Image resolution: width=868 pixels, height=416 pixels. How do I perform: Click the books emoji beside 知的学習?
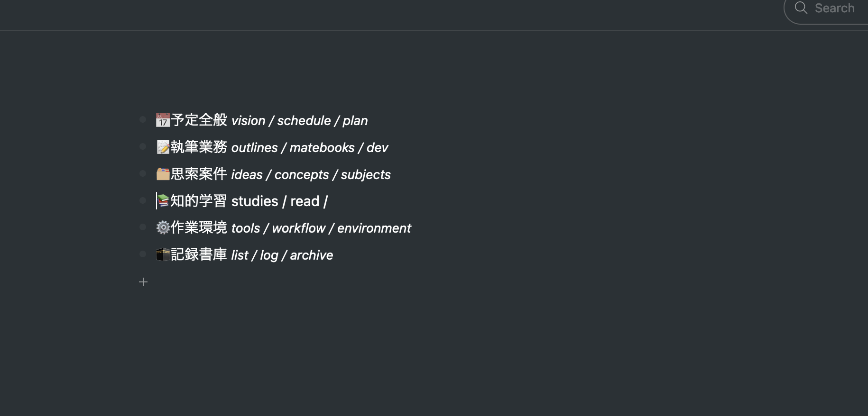point(164,200)
